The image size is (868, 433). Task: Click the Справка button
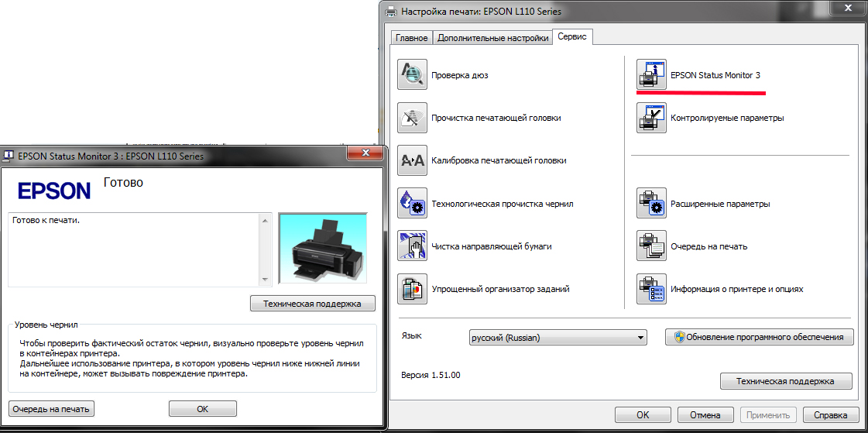[x=830, y=414]
